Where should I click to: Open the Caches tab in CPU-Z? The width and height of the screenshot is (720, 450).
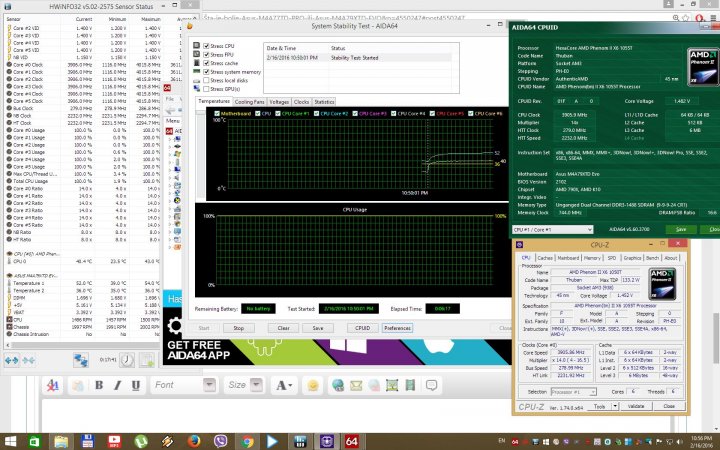coord(545,258)
